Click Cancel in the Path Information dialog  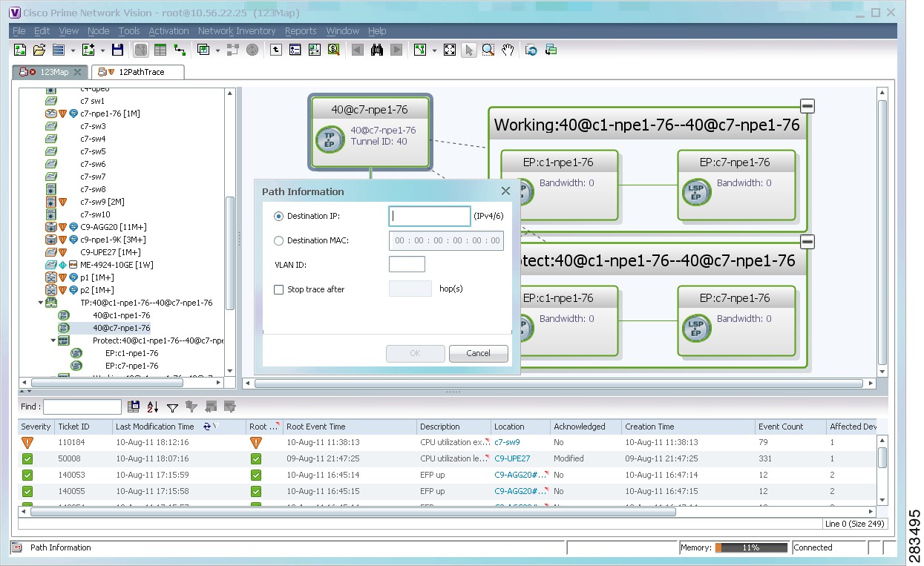coord(479,353)
